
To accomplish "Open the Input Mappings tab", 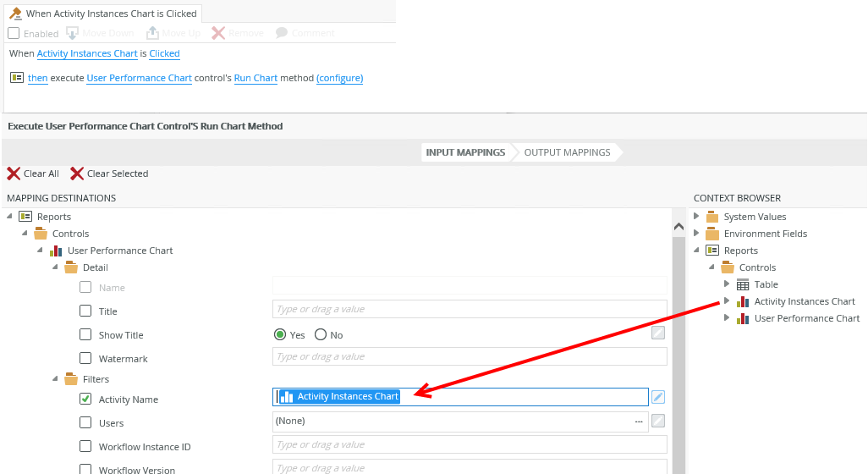I will [x=465, y=152].
